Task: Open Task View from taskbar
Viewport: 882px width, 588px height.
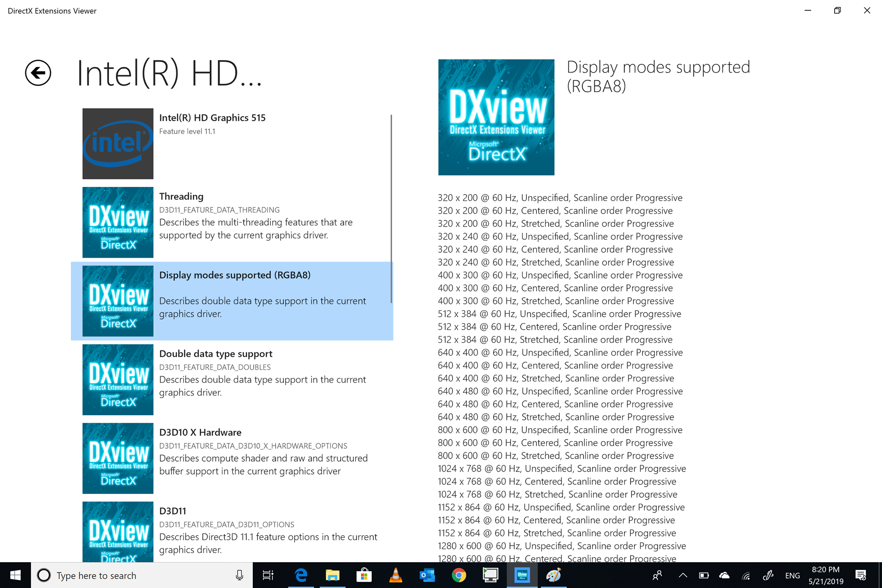Action: 268,575
